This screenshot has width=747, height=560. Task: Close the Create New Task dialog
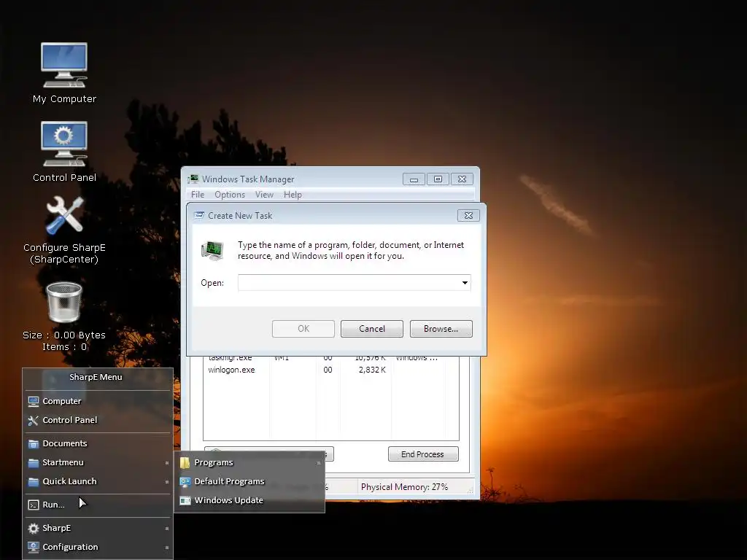[x=468, y=215]
